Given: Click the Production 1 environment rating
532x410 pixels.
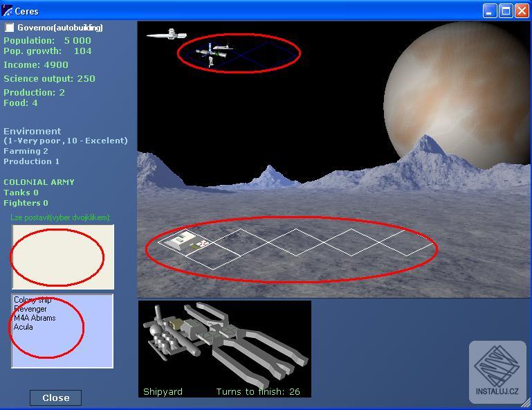Looking at the screenshot, I should tap(31, 161).
